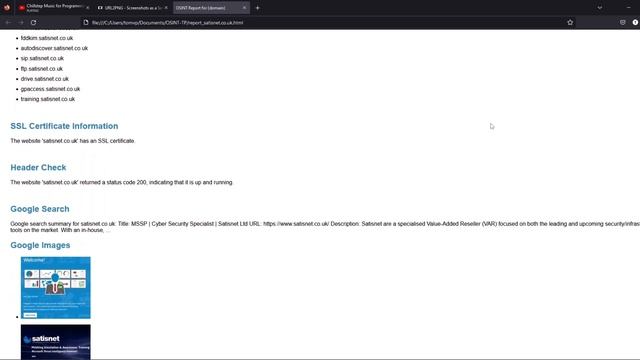
Task: Open the Pocket save icon
Action: coord(622,22)
